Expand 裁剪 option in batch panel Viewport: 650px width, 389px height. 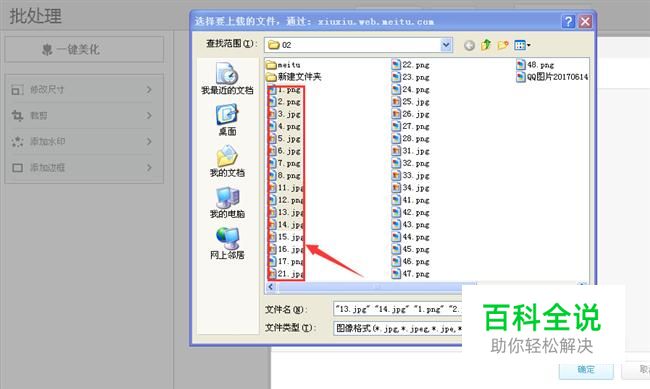click(84, 116)
